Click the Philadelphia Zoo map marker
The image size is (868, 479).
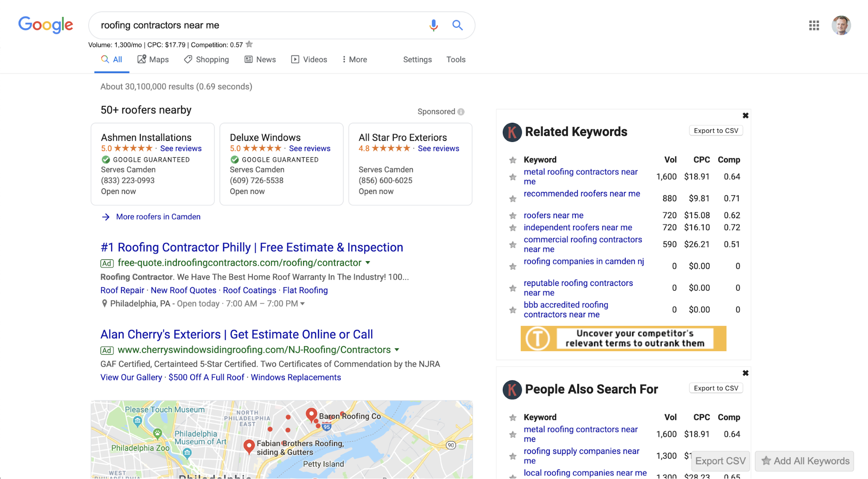click(157, 433)
